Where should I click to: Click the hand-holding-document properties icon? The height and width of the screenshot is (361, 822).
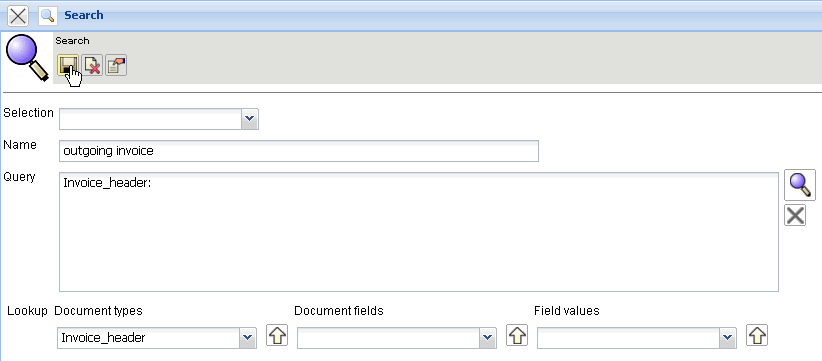(116, 65)
